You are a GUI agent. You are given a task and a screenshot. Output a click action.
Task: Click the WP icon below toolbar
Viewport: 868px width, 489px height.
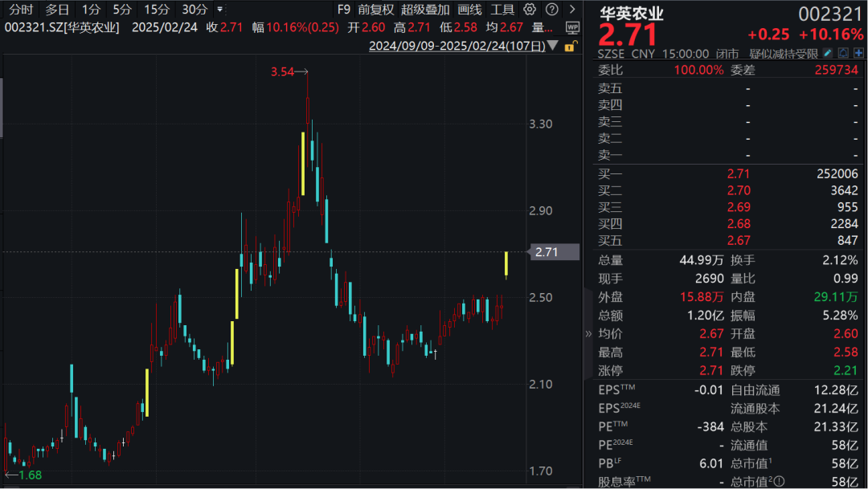click(x=572, y=27)
